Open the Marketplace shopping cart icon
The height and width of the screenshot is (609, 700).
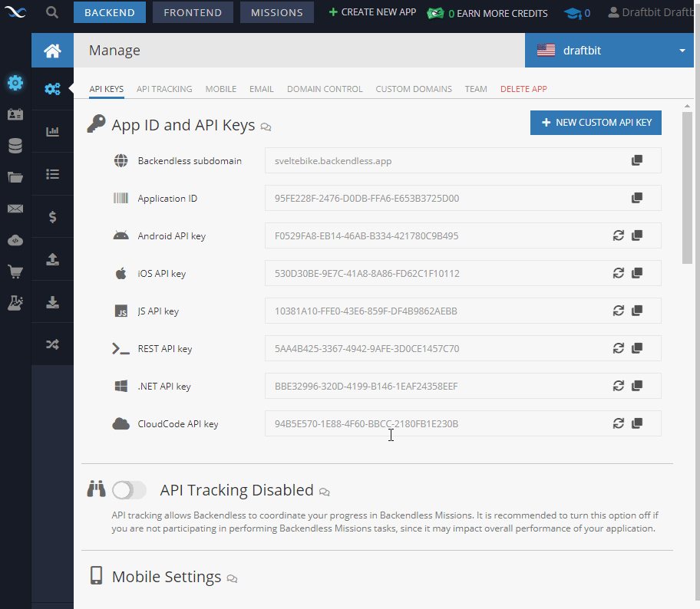click(15, 272)
